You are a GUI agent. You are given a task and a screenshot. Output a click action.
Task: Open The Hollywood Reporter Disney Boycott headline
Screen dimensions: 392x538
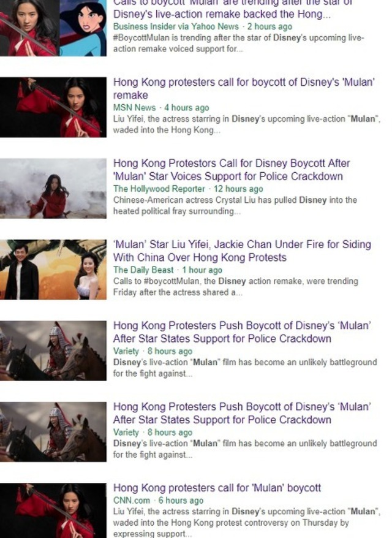point(232,170)
